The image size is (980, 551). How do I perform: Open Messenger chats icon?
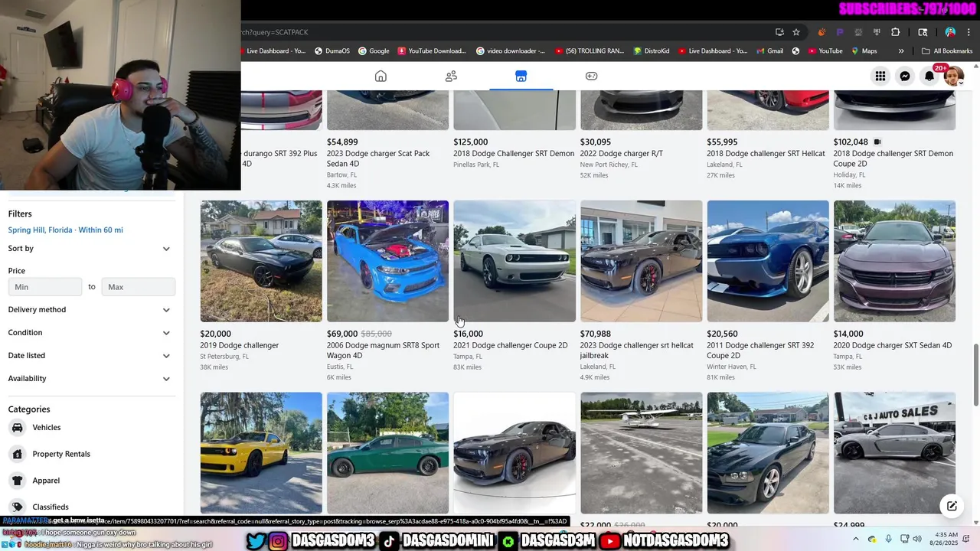(x=905, y=76)
